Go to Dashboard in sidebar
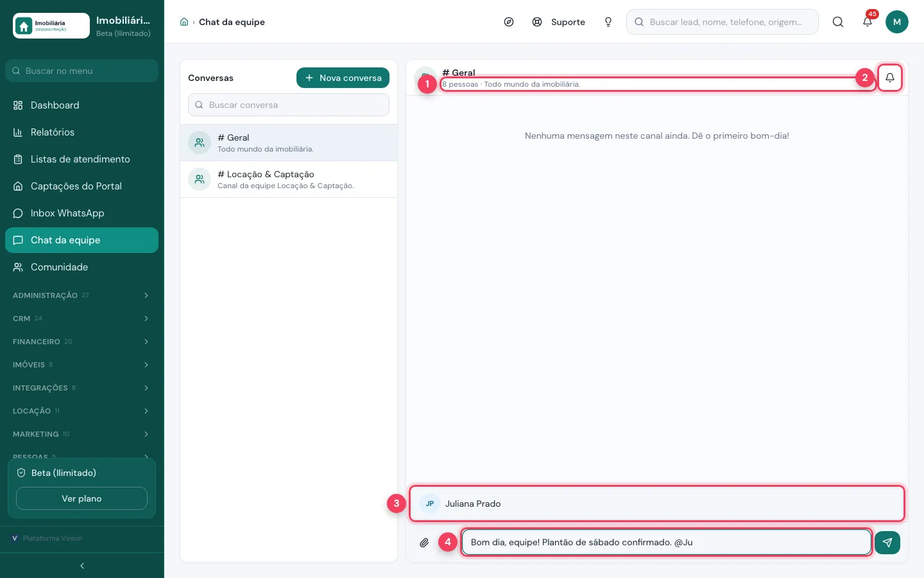Viewport: 924px width, 578px height. click(x=81, y=105)
